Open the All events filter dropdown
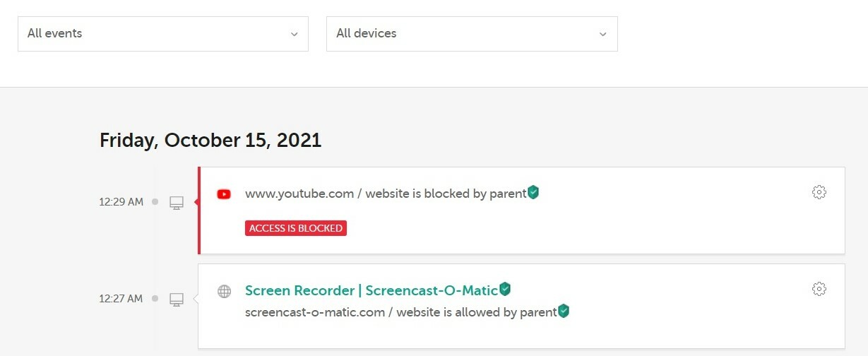The height and width of the screenshot is (356, 868). pyautogui.click(x=162, y=34)
